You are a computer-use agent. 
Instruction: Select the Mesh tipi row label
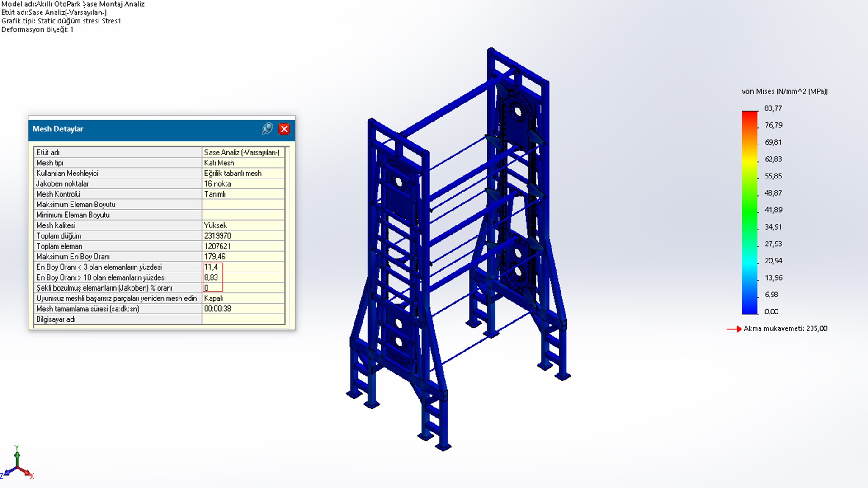coord(50,163)
